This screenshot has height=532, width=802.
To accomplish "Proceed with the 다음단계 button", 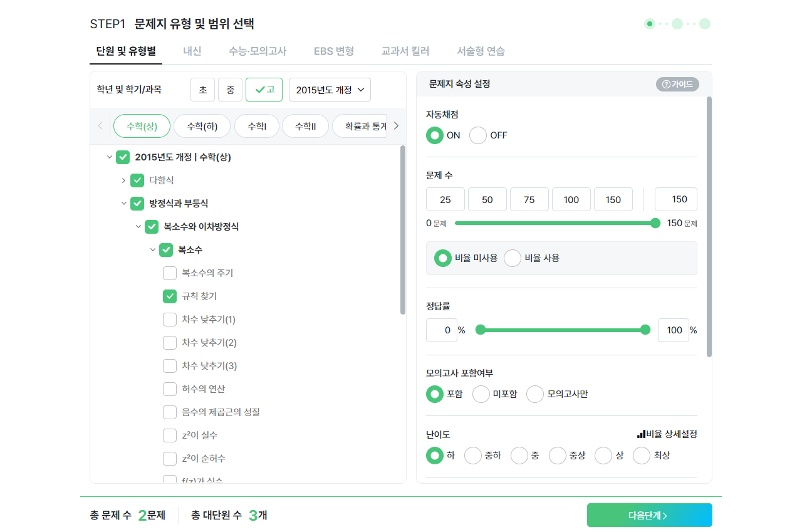I will [x=649, y=515].
